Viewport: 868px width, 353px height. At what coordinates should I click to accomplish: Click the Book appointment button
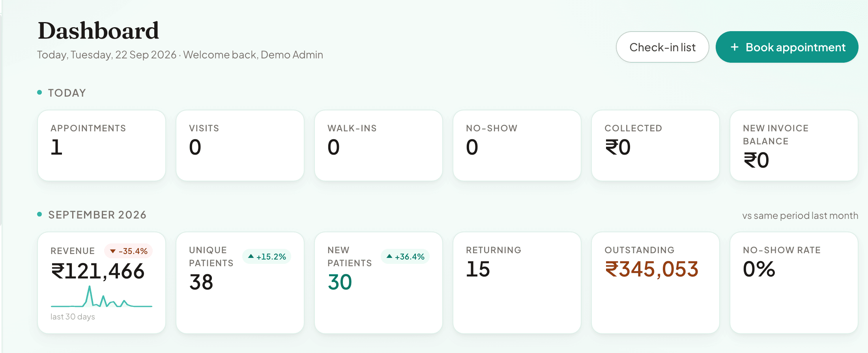pos(787,47)
